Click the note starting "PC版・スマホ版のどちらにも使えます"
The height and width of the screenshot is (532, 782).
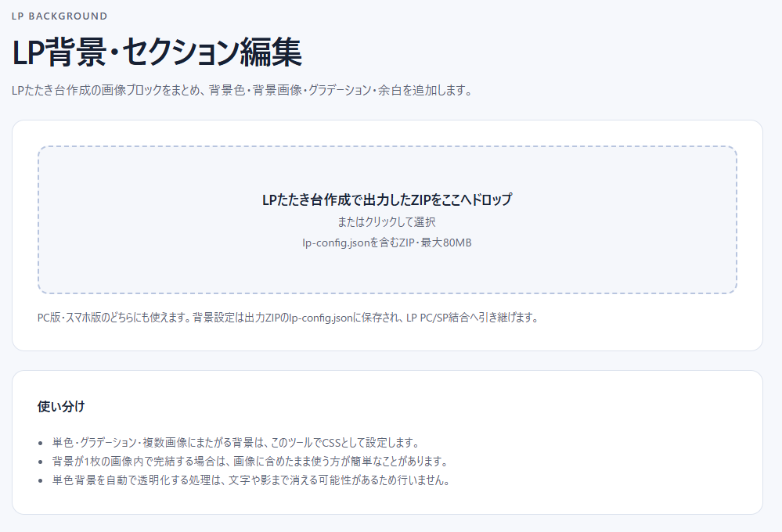point(288,318)
